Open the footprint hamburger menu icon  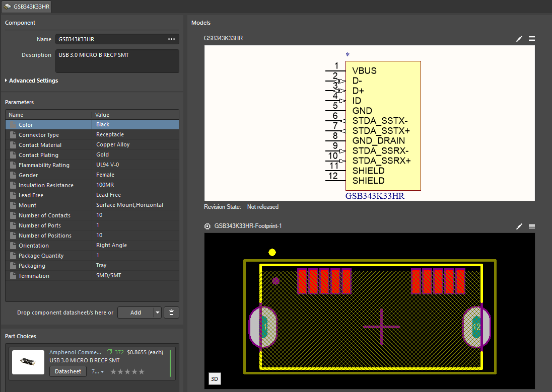pyautogui.click(x=532, y=226)
